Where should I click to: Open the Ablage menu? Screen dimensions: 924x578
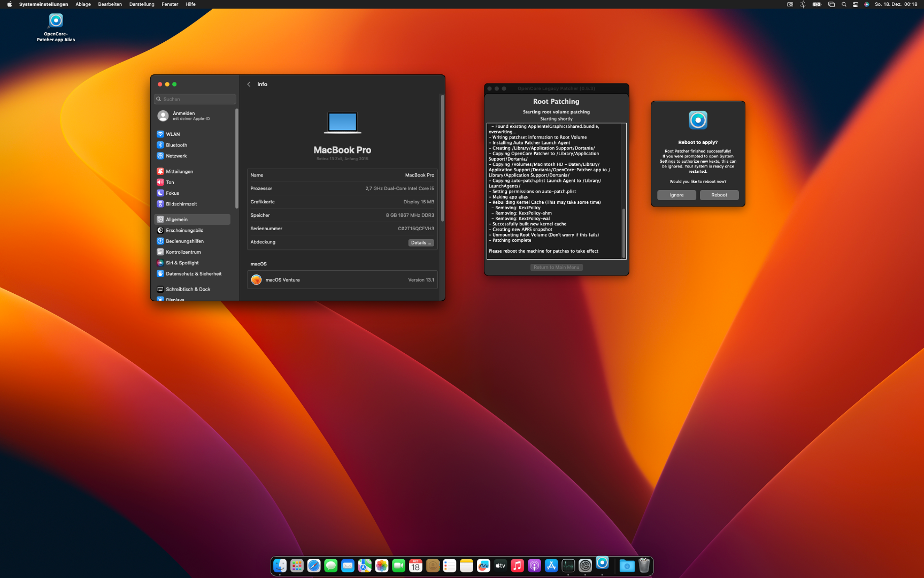coord(83,4)
